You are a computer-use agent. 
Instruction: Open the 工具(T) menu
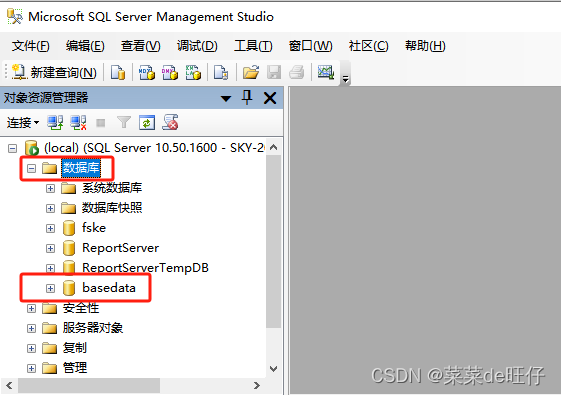253,46
